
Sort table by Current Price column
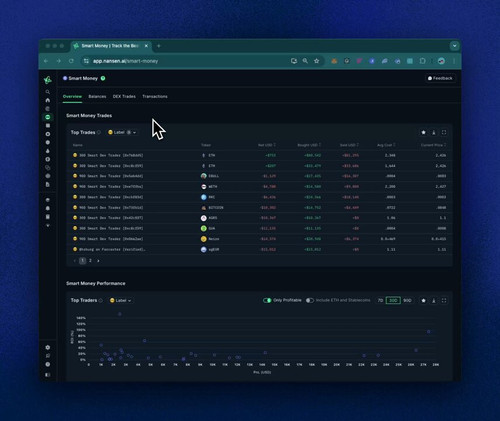[x=433, y=145]
